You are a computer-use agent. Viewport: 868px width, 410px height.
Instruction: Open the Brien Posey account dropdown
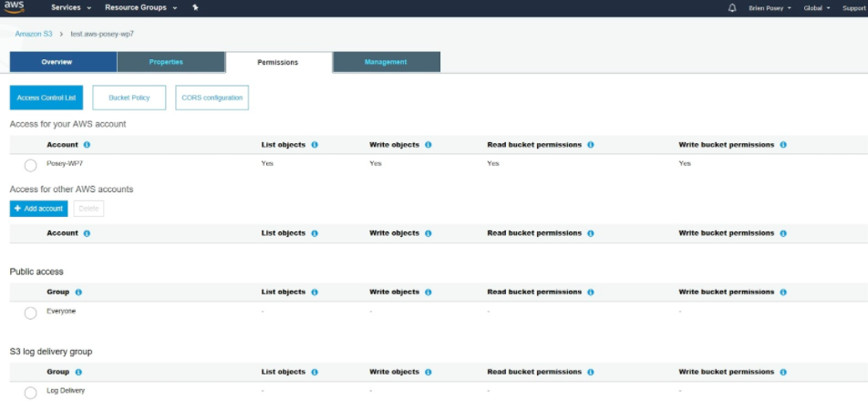click(770, 8)
